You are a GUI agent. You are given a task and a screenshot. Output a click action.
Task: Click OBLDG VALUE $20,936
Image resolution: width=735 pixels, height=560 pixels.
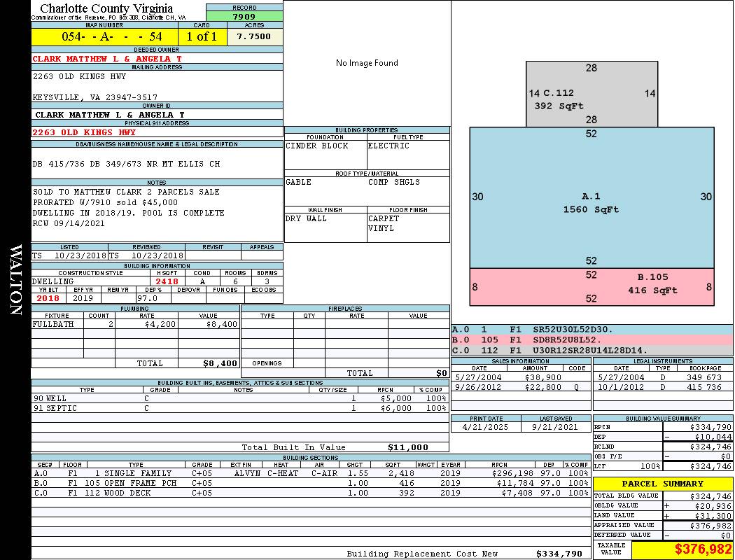(x=713, y=505)
